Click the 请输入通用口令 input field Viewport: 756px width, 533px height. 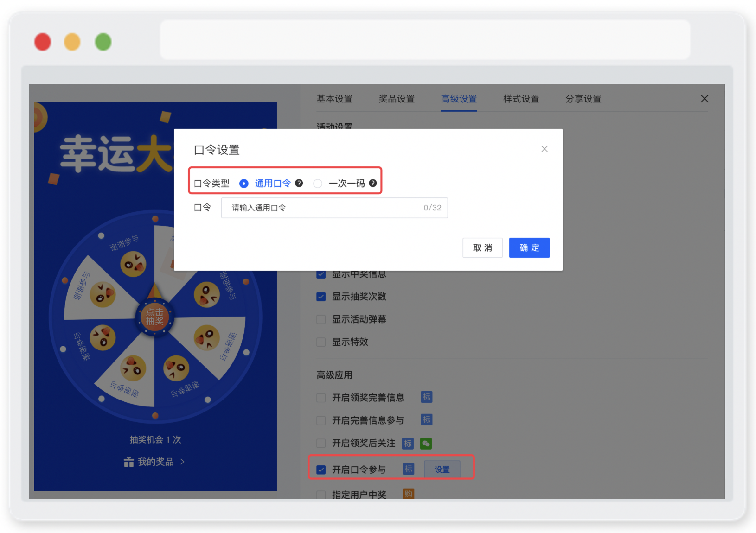click(x=334, y=208)
